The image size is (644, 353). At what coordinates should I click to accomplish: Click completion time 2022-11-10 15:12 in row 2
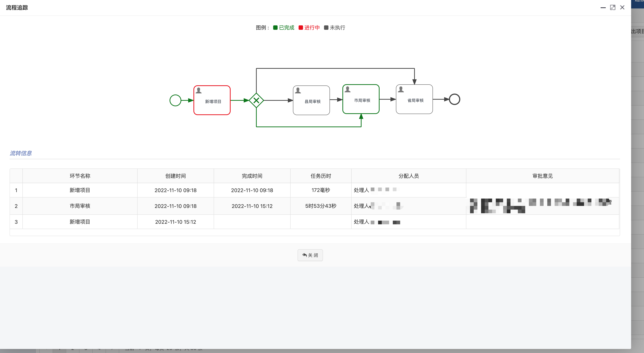pos(252,206)
